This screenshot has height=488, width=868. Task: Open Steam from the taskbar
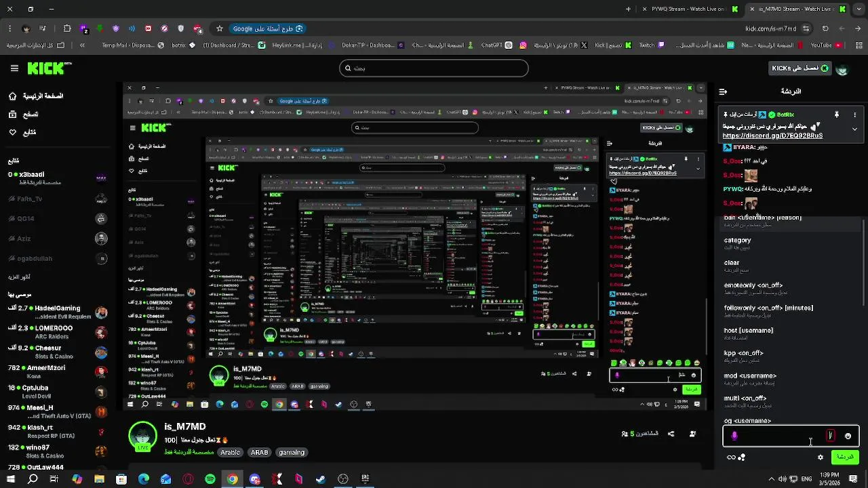pyautogui.click(x=320, y=479)
